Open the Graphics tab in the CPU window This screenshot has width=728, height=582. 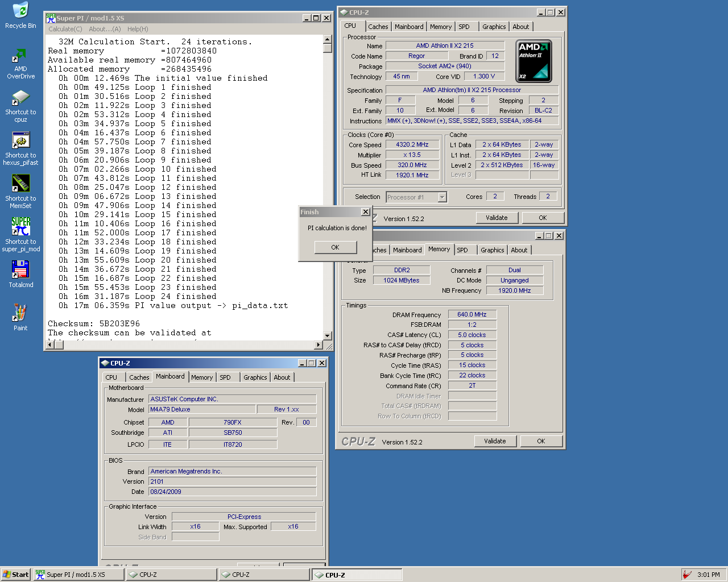tap(494, 27)
